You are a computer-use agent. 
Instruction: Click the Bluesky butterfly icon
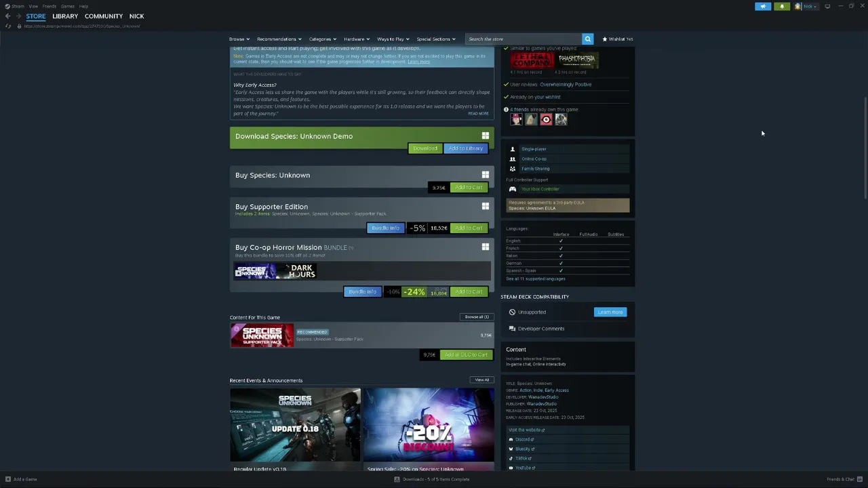click(511, 449)
